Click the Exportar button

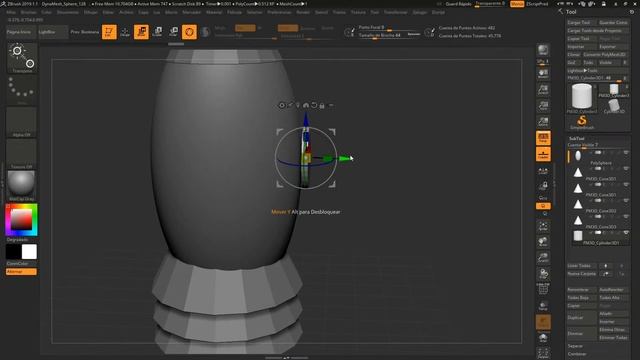[x=613, y=47]
